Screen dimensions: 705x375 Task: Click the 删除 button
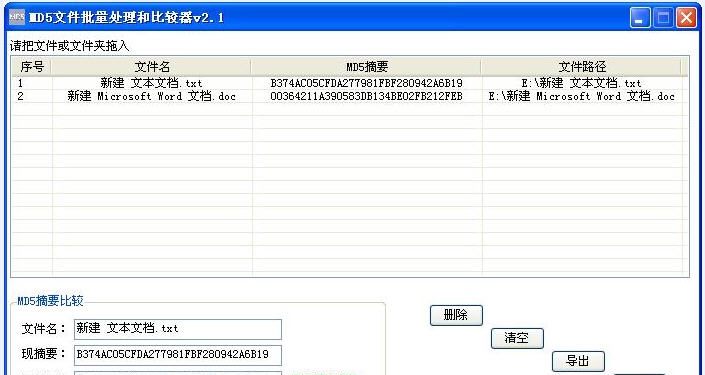456,315
